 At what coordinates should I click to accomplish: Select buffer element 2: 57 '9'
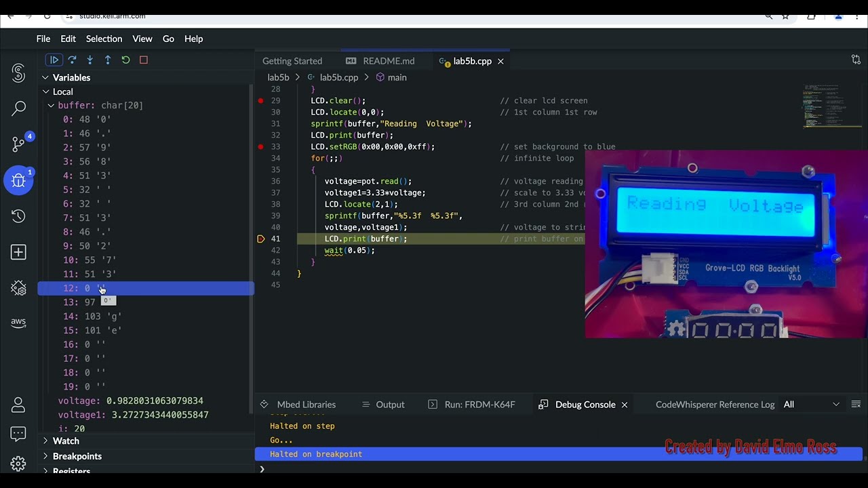[x=87, y=147]
